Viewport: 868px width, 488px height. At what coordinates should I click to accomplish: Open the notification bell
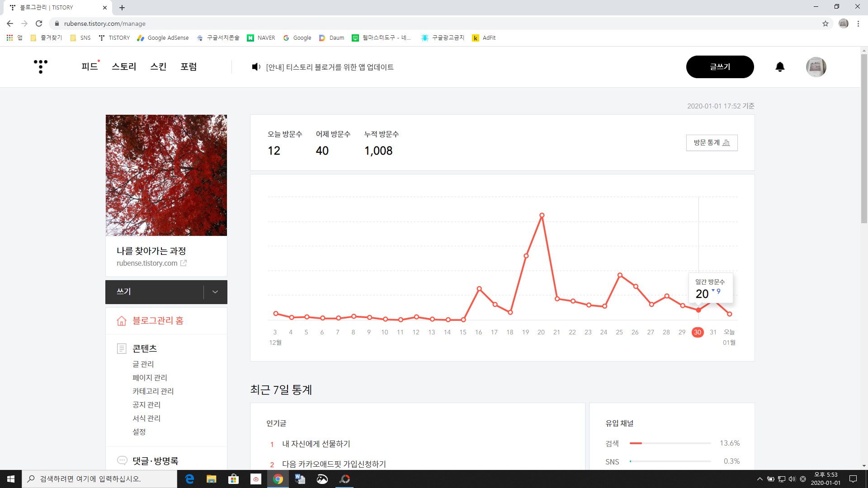(x=780, y=67)
